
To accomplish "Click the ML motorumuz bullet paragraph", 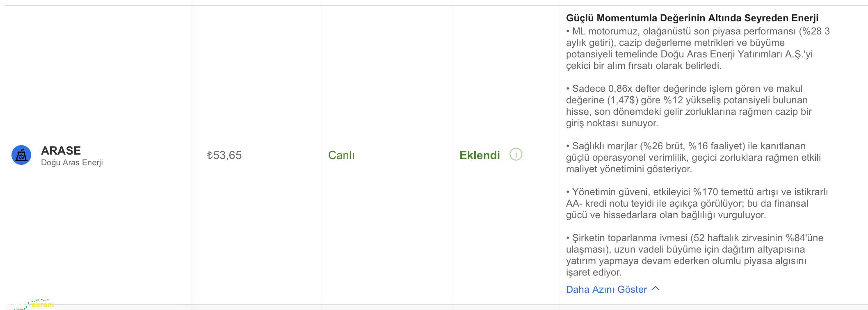I will click(x=698, y=48).
